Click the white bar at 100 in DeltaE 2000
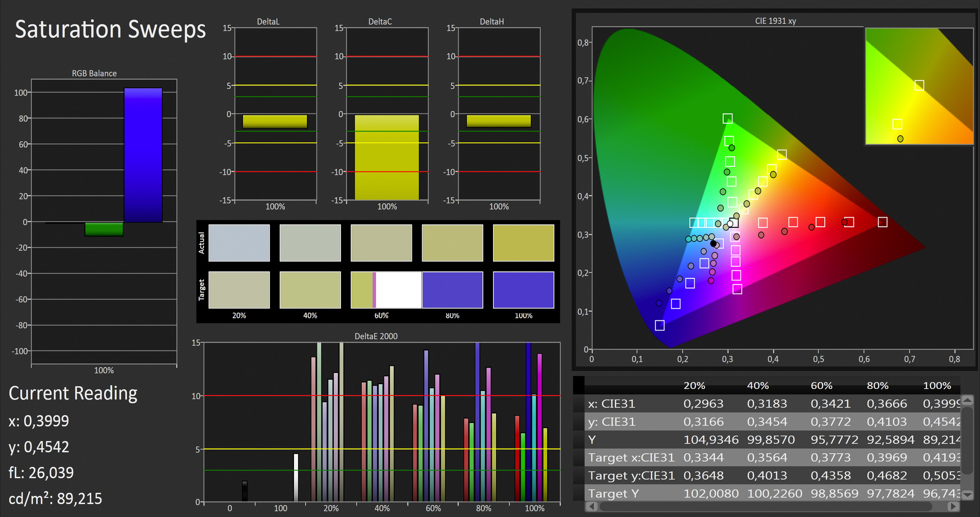Image resolution: width=980 pixels, height=517 pixels. (x=296, y=477)
